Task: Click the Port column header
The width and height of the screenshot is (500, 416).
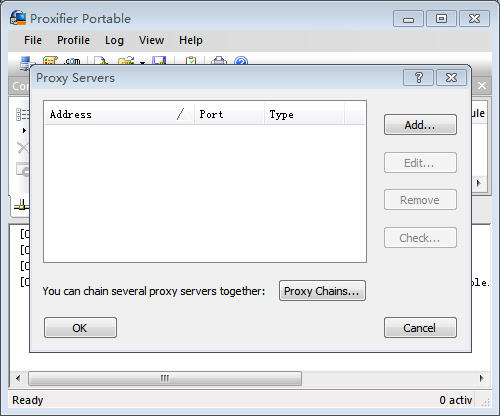Action: pos(229,114)
